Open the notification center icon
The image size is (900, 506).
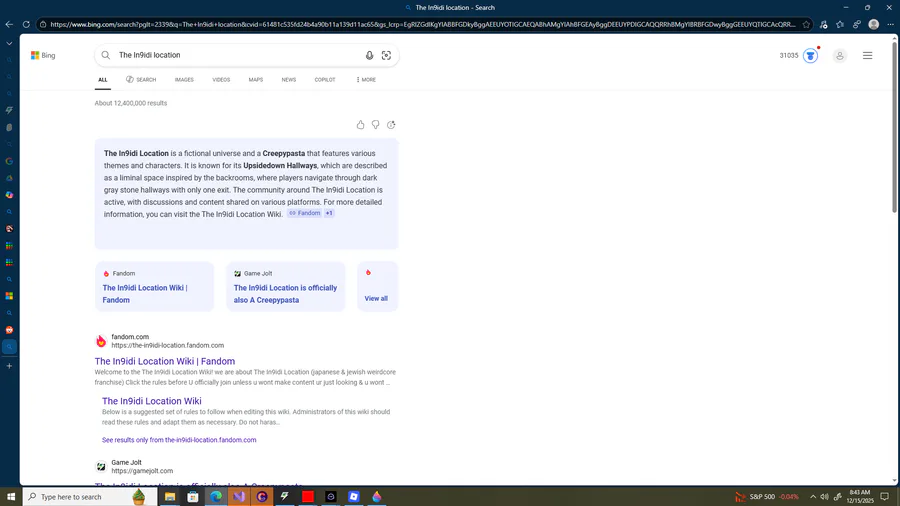(885, 496)
